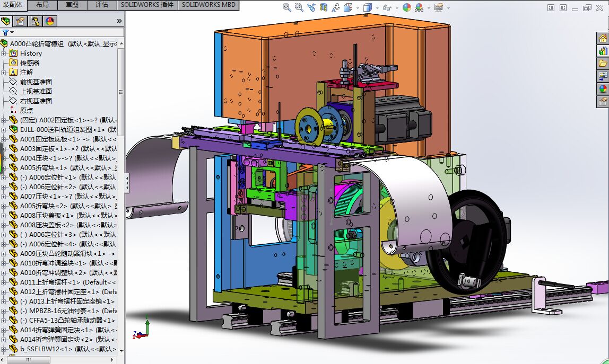Open the View Settings dropdown arrow
The image size is (609, 364).
coord(448,8)
